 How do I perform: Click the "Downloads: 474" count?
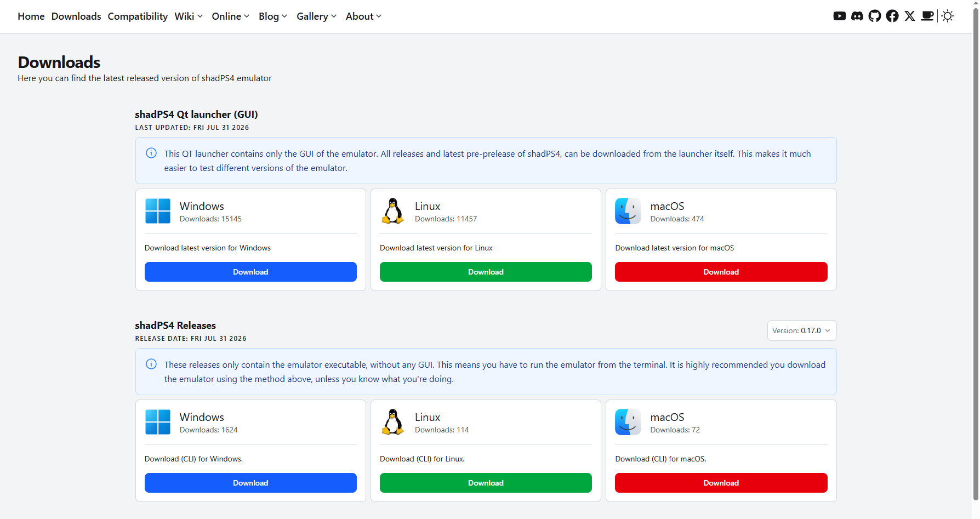(677, 219)
